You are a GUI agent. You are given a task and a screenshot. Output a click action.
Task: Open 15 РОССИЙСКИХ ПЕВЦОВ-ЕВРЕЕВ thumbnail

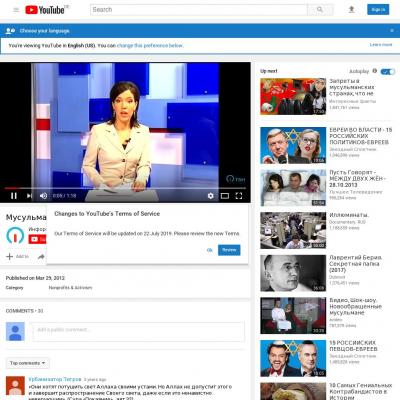click(x=293, y=358)
